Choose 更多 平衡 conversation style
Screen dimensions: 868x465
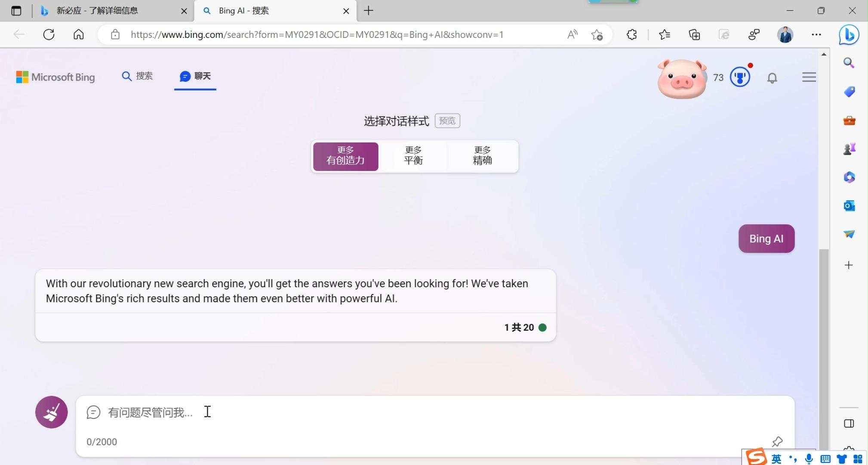413,156
